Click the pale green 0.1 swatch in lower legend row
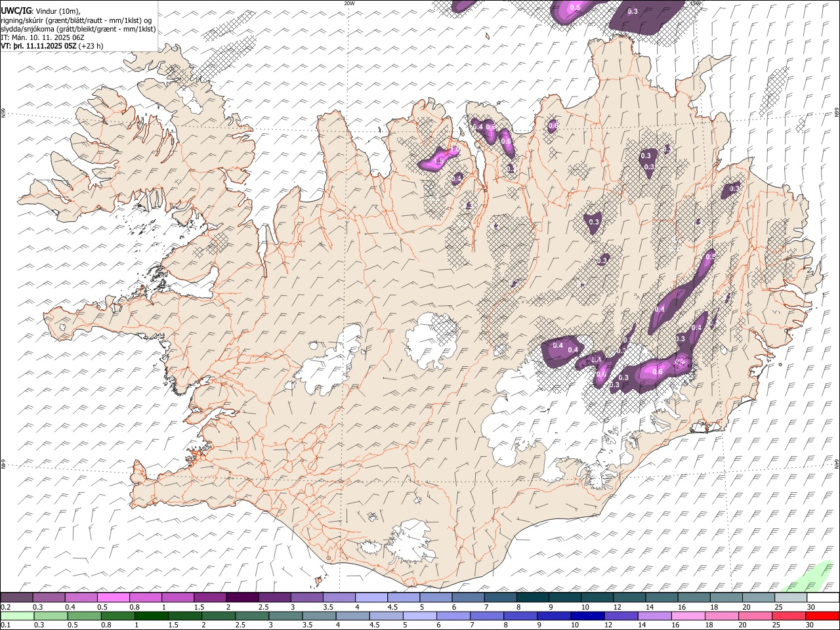Image resolution: width=840 pixels, height=630 pixels. [x=17, y=616]
